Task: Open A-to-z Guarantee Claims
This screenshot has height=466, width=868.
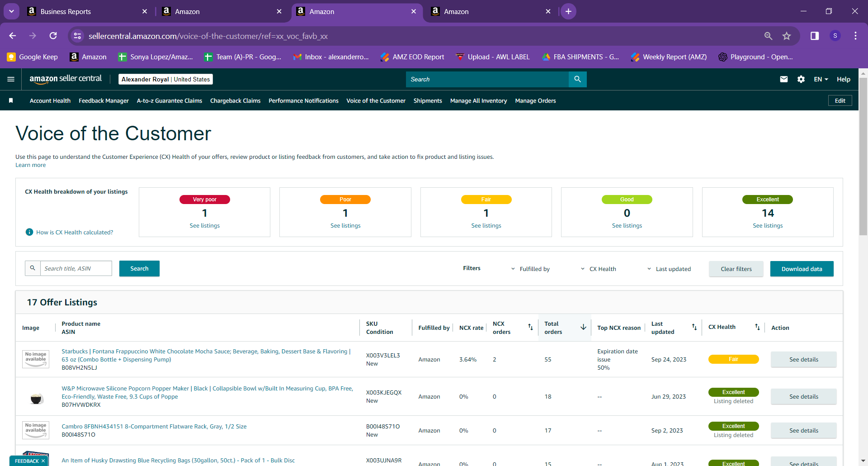Action: tap(170, 100)
